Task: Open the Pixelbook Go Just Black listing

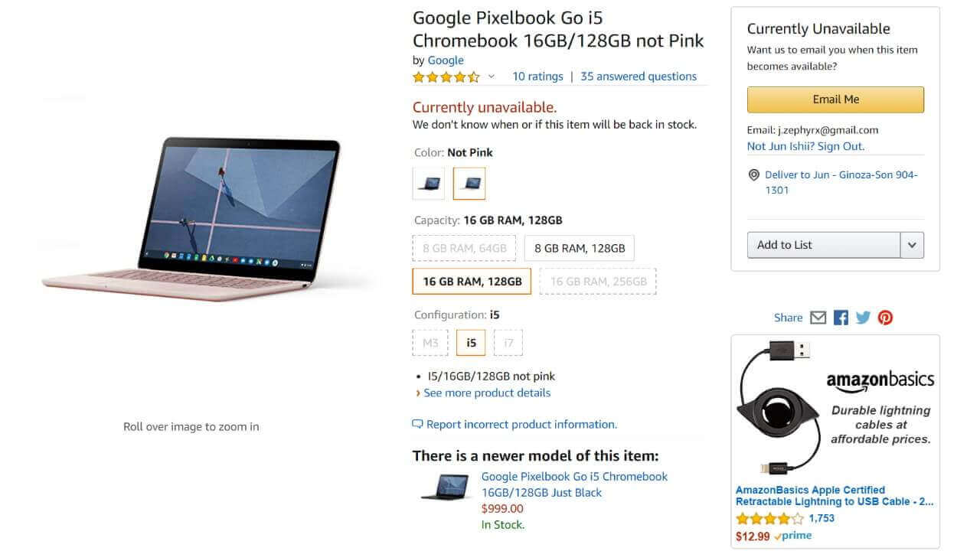Action: [x=574, y=484]
